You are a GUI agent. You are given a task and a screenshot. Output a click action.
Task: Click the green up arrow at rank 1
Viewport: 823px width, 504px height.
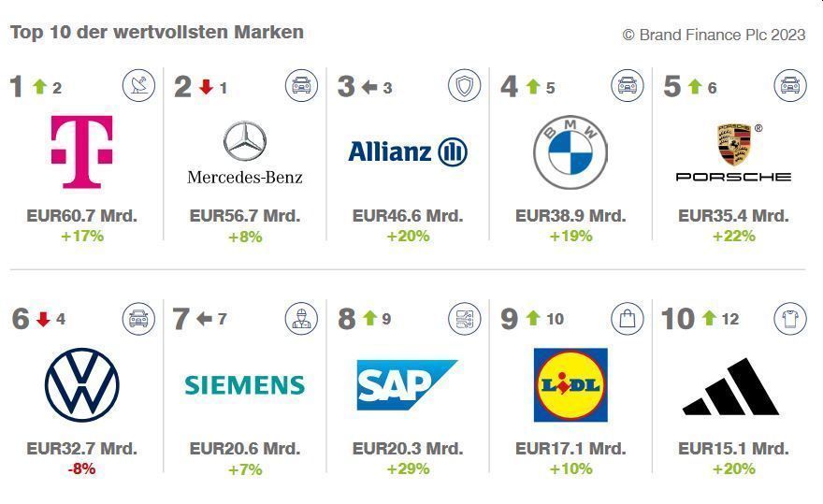tap(39, 87)
